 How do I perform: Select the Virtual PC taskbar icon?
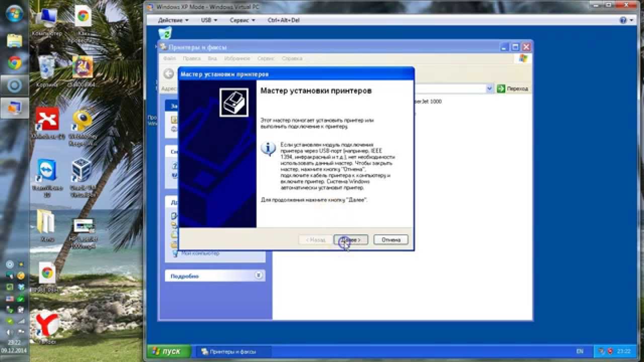pos(14,108)
